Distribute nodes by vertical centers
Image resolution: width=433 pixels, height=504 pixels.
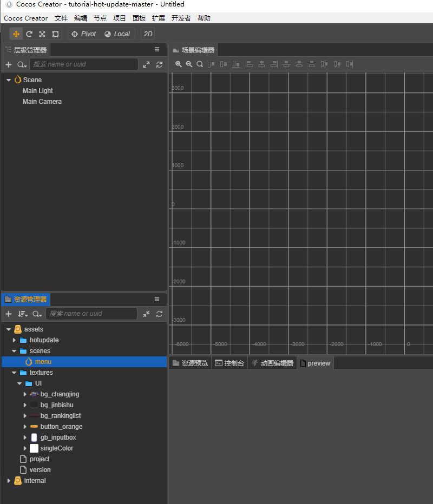point(299,64)
